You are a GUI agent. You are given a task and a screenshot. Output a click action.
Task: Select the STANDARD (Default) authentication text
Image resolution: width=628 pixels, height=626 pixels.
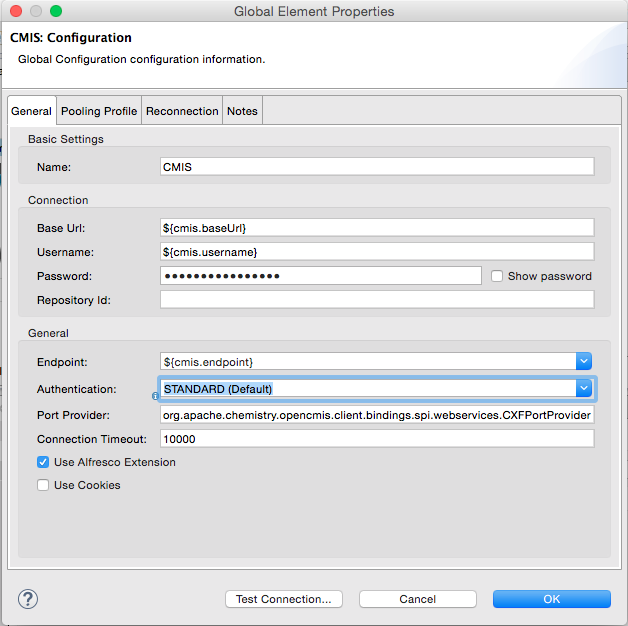[218, 389]
